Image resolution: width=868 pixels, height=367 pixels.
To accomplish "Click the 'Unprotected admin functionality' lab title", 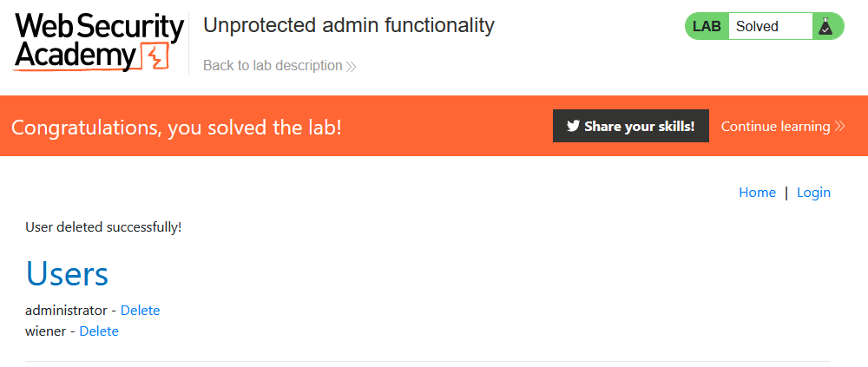I will pos(348,25).
